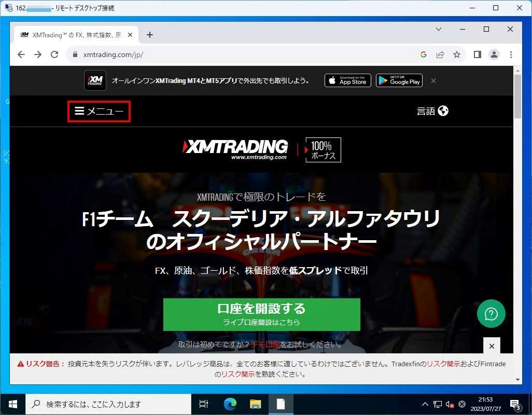Open the hamburger メニュー menu
Screen dimensions: 532x415
tap(99, 111)
